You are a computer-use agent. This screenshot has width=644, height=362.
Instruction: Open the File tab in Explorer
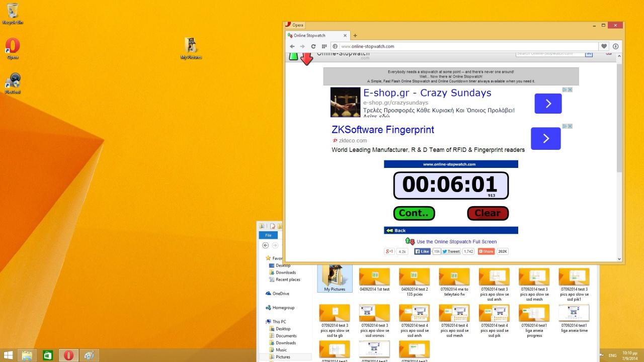(x=268, y=235)
